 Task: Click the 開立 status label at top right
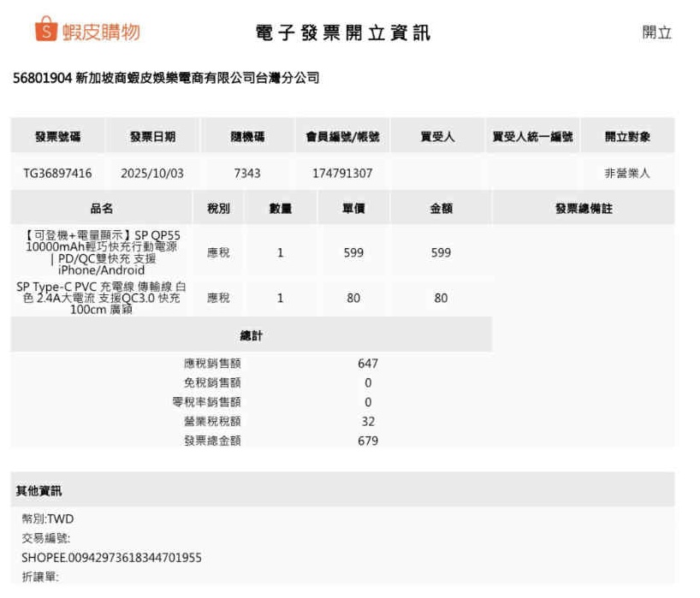pos(656,33)
